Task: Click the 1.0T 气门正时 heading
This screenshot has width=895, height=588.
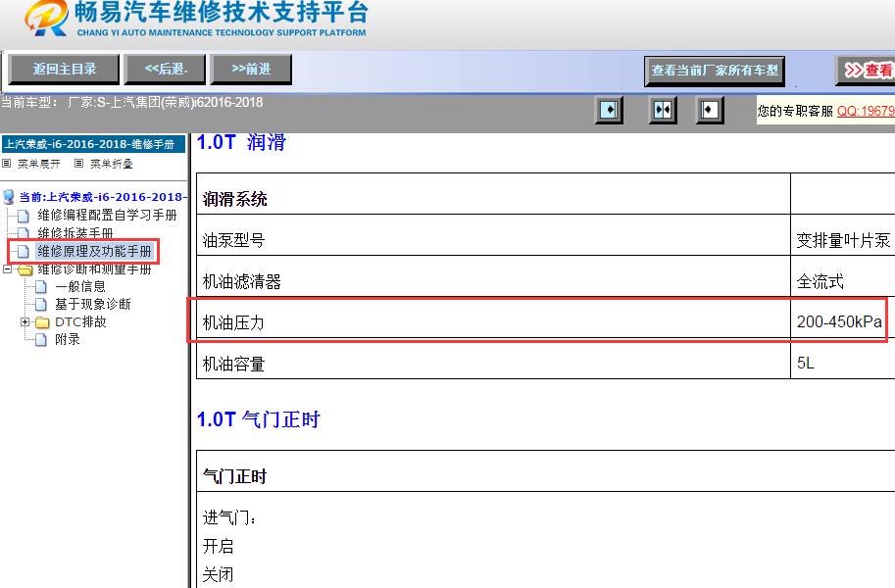Action: 258,419
